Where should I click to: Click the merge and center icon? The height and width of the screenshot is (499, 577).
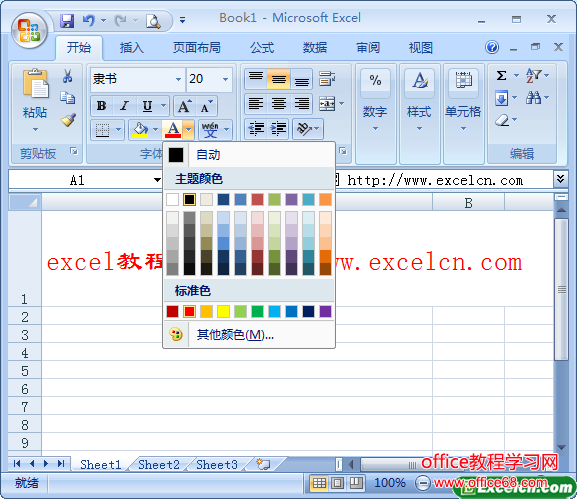coord(327,104)
